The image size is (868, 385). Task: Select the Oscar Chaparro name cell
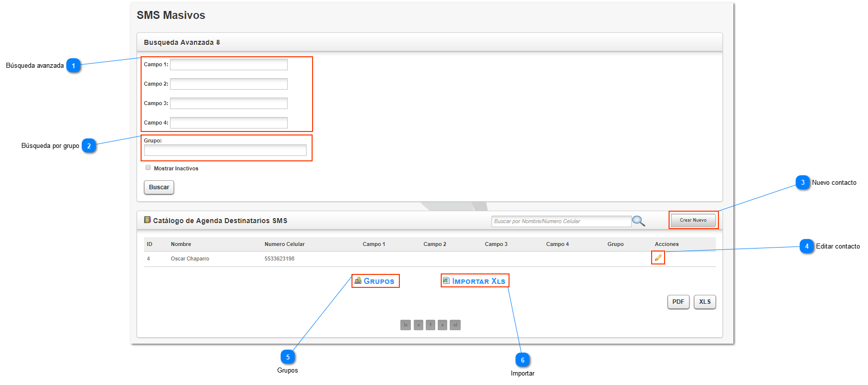190,258
